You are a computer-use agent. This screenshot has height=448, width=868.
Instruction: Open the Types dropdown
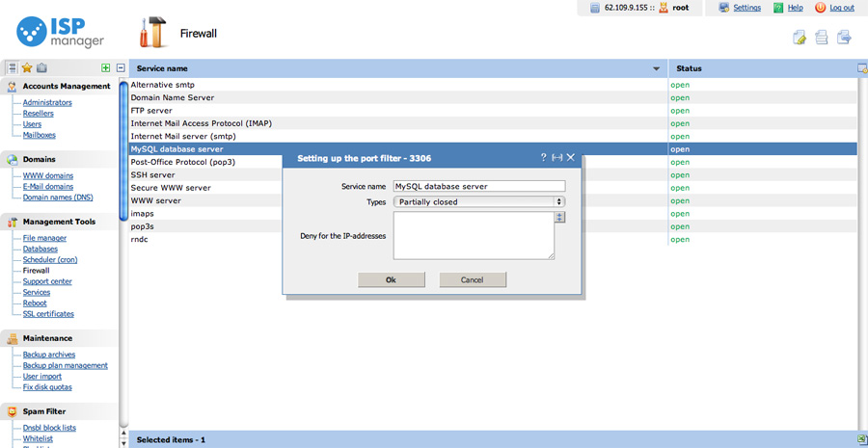(x=478, y=202)
